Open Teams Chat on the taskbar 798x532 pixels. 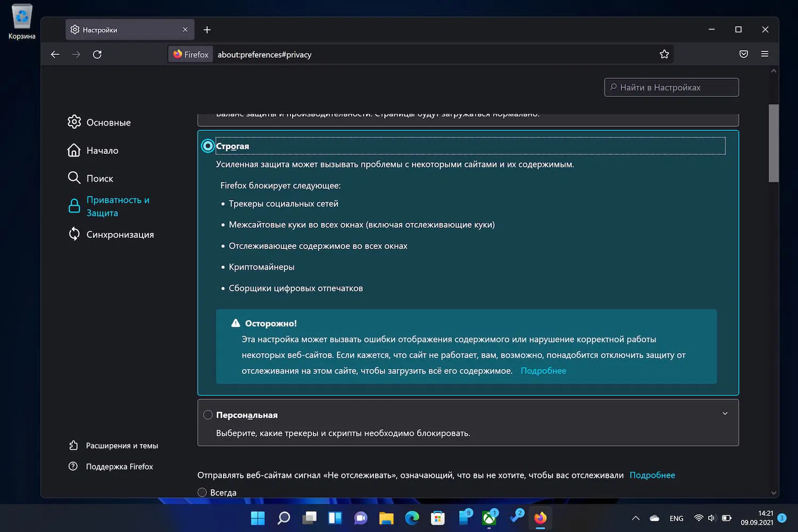(x=361, y=518)
